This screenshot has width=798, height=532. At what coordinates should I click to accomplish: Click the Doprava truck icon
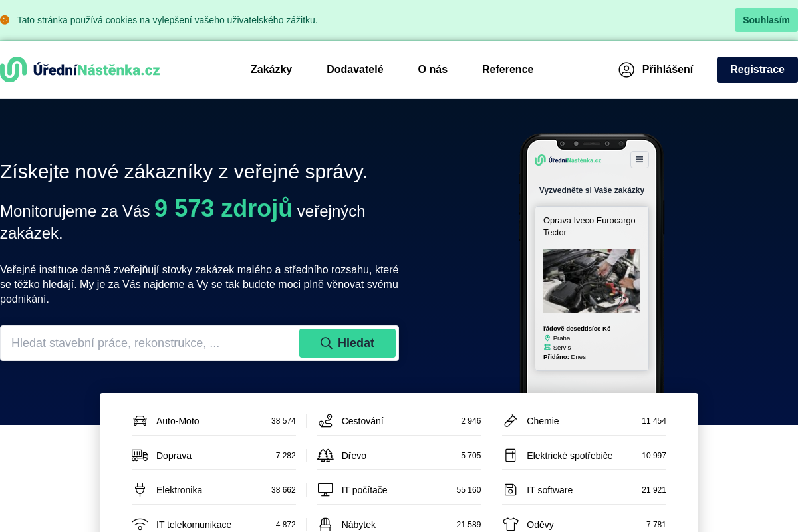140,456
